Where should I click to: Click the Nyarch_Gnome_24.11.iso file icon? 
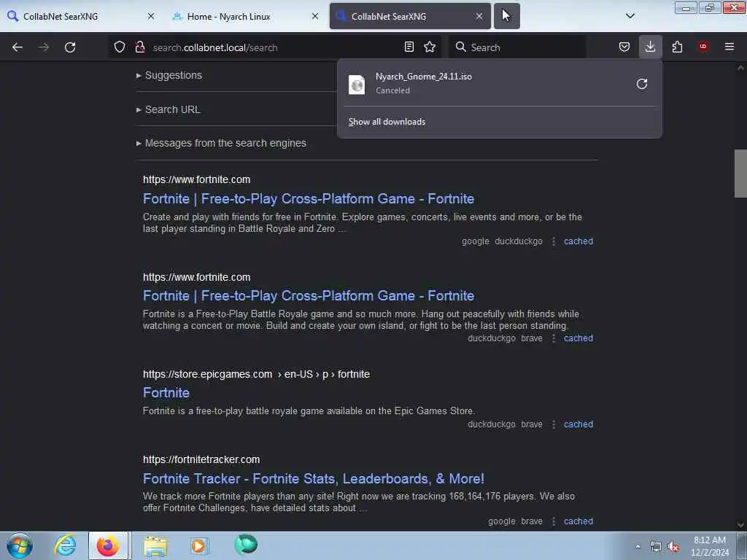[357, 85]
